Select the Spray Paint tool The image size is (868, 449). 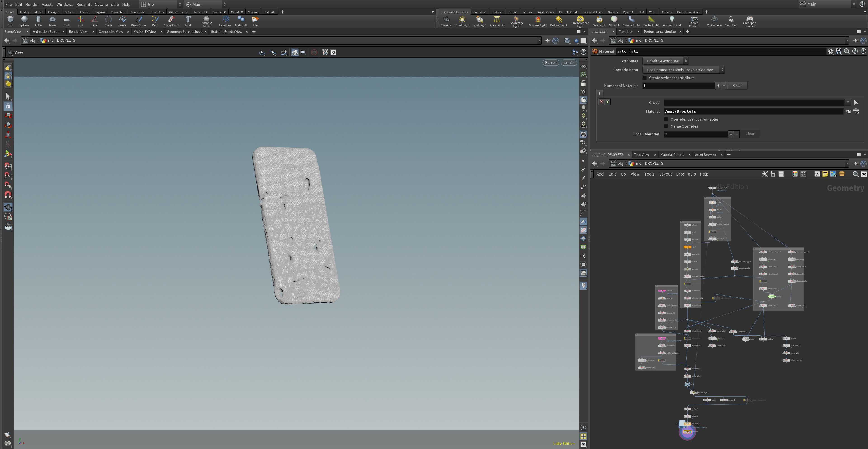pos(171,21)
